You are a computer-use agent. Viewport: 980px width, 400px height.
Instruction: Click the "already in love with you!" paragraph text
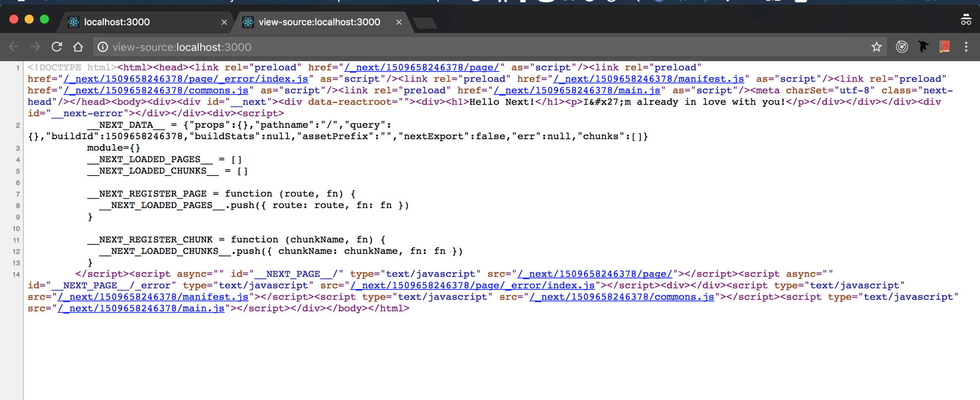point(711,102)
